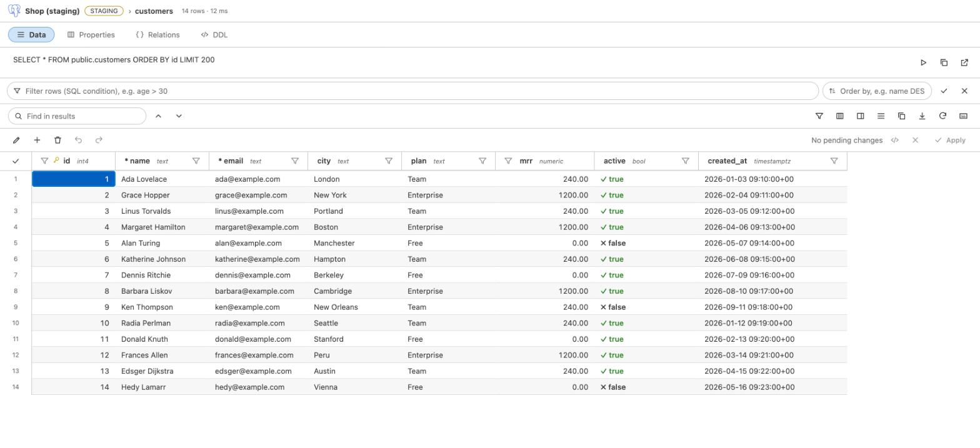The width and height of the screenshot is (980, 448).
Task: Select row number 7 in the gutter
Action: coord(16,275)
